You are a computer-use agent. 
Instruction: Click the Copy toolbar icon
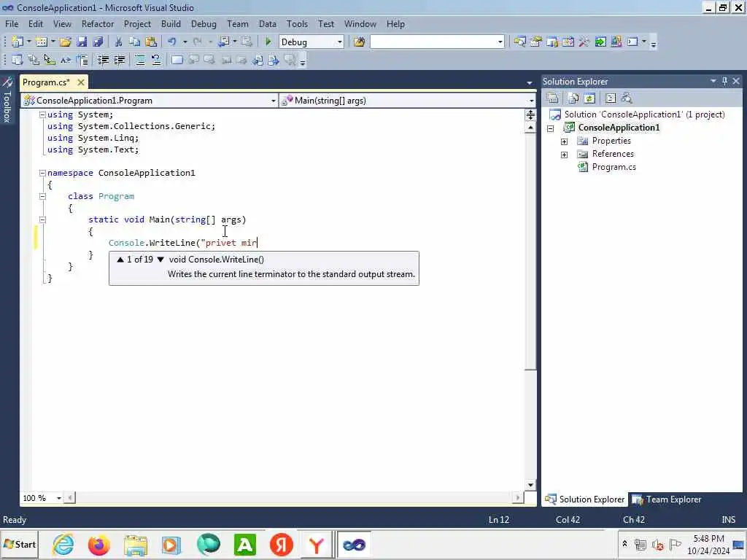tap(134, 42)
